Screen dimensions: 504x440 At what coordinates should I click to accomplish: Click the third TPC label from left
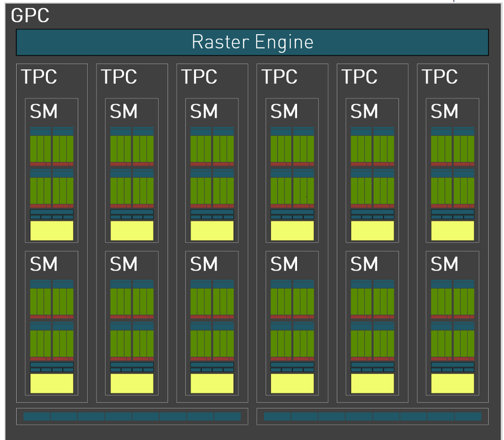point(199,76)
